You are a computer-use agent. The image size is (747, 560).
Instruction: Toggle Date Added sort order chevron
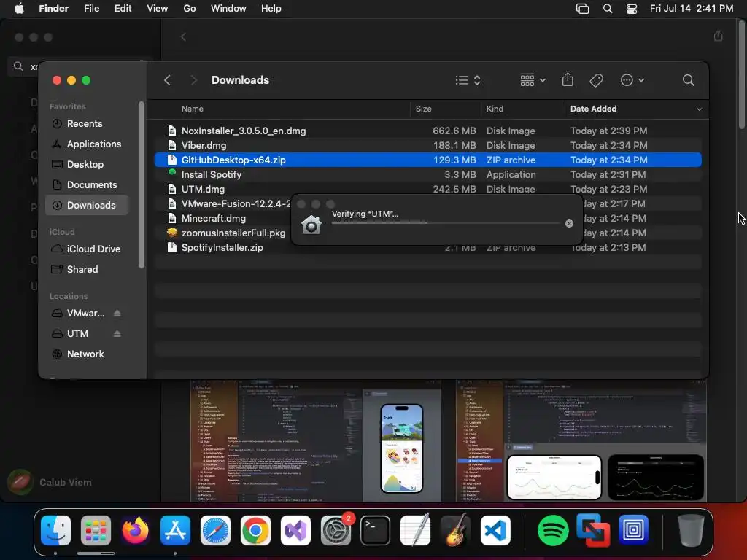pos(699,109)
